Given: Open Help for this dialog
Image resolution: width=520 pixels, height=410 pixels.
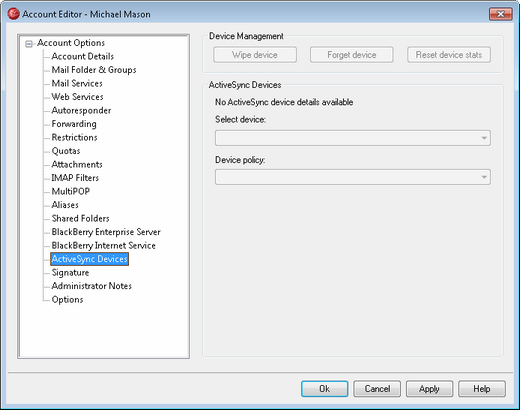Looking at the screenshot, I should [482, 389].
